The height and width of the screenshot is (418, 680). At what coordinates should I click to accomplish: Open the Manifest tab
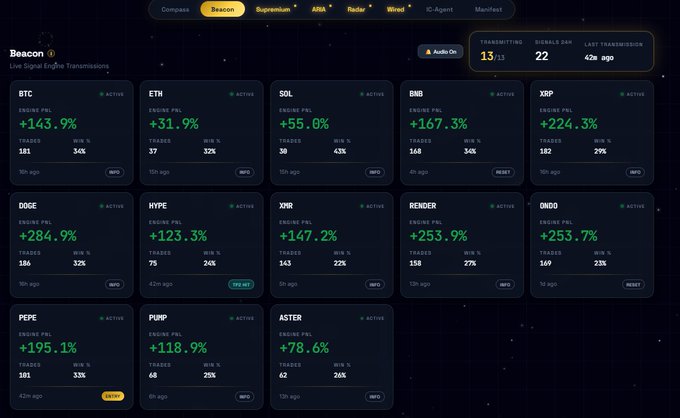pos(488,10)
